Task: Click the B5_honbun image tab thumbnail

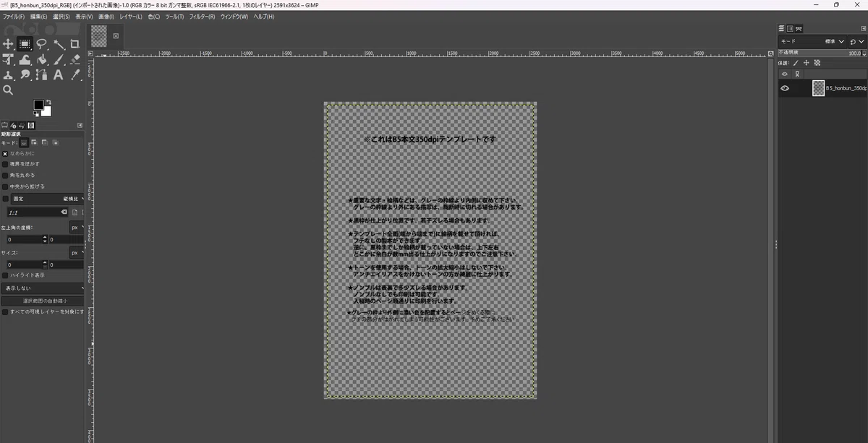Action: (99, 35)
